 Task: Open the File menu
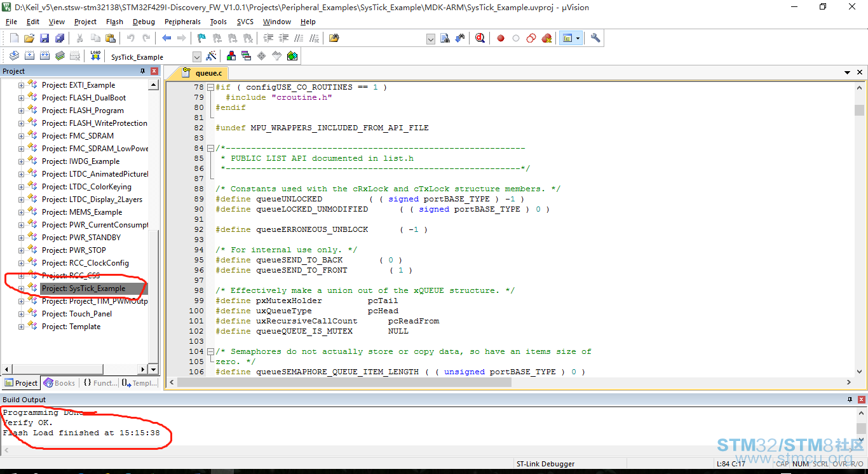point(11,22)
